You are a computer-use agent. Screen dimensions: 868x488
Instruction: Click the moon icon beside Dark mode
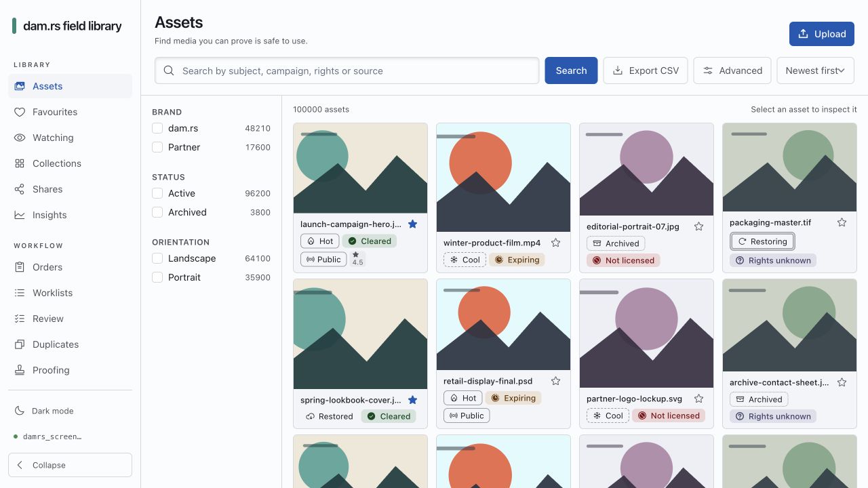tap(19, 411)
